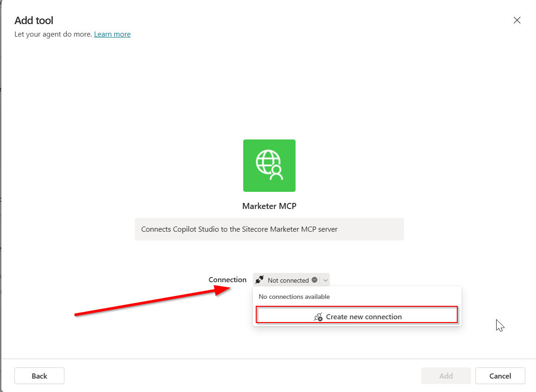Click the plug icon in Connection dropdown
The height and width of the screenshot is (392, 536).
[x=259, y=280]
